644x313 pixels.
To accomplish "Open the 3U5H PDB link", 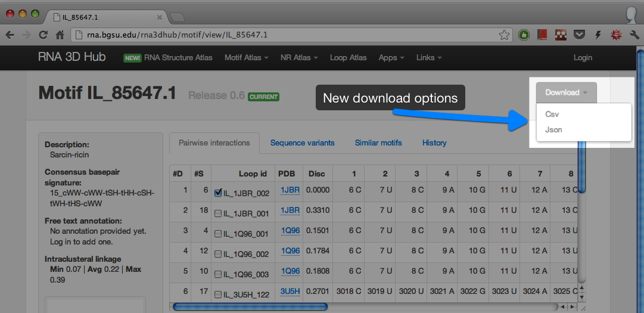I will tap(290, 292).
